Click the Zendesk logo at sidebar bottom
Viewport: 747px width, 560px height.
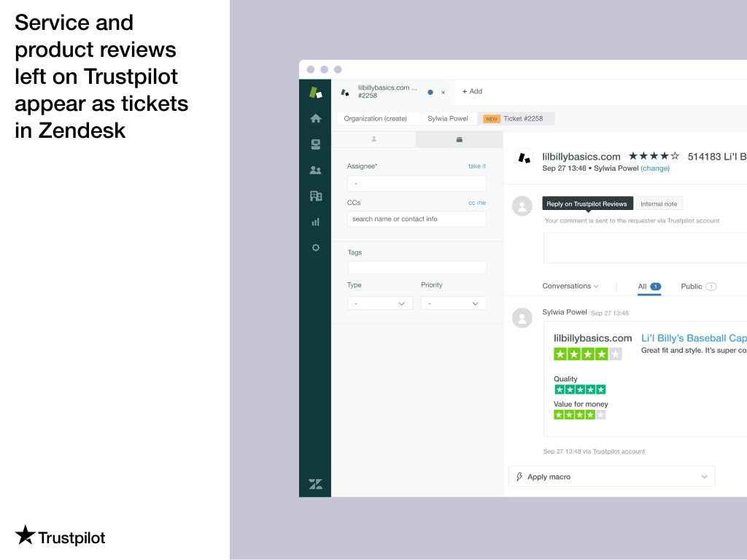(315, 483)
